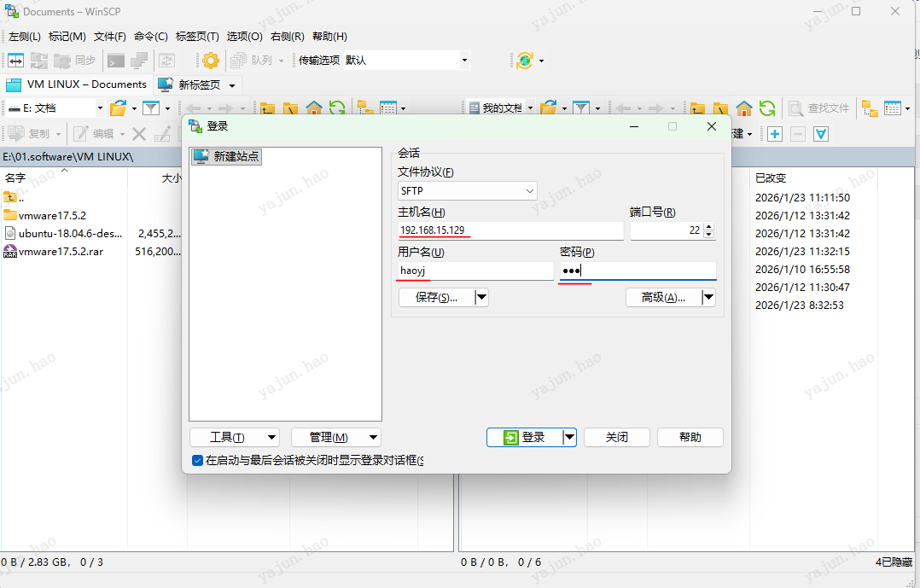
Task: Open the 标签页(T) menu
Action: [197, 37]
